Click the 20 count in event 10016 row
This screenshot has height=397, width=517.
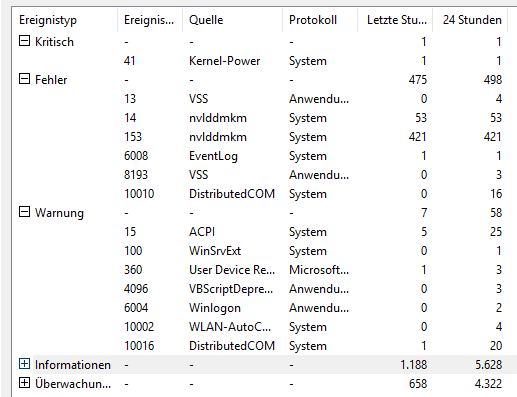[496, 346]
